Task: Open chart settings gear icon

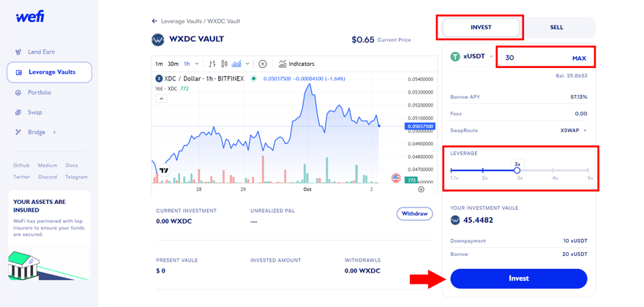Action: pyautogui.click(x=421, y=189)
